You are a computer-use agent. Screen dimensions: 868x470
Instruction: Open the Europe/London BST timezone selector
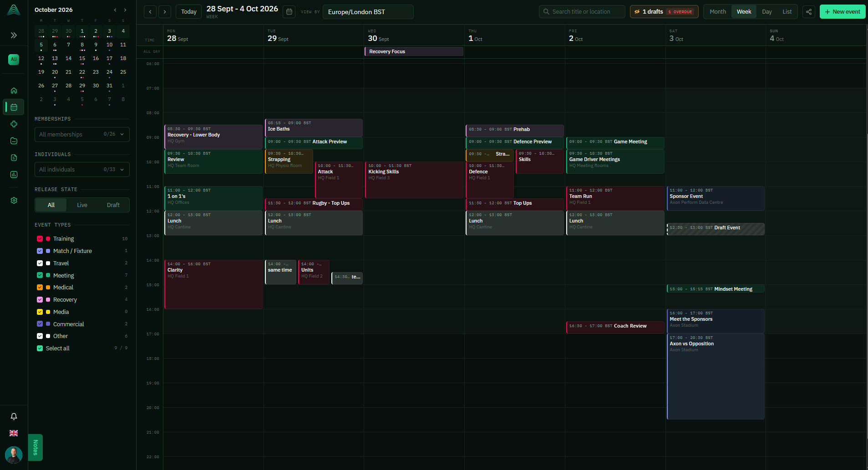pos(368,12)
